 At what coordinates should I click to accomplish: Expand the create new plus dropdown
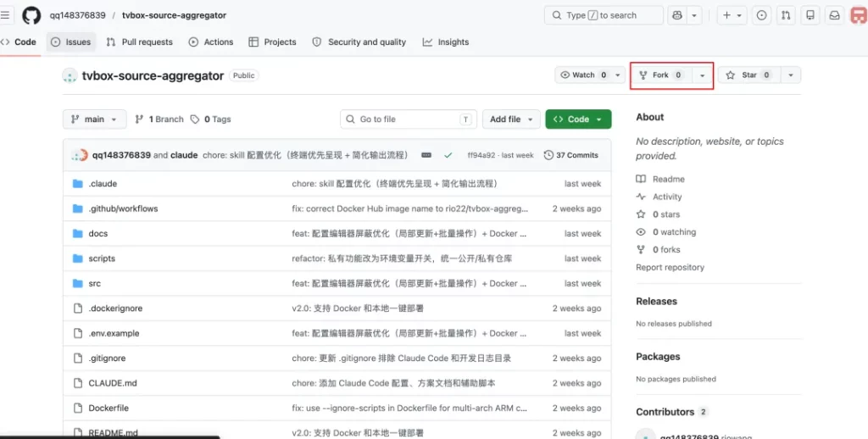tap(732, 15)
